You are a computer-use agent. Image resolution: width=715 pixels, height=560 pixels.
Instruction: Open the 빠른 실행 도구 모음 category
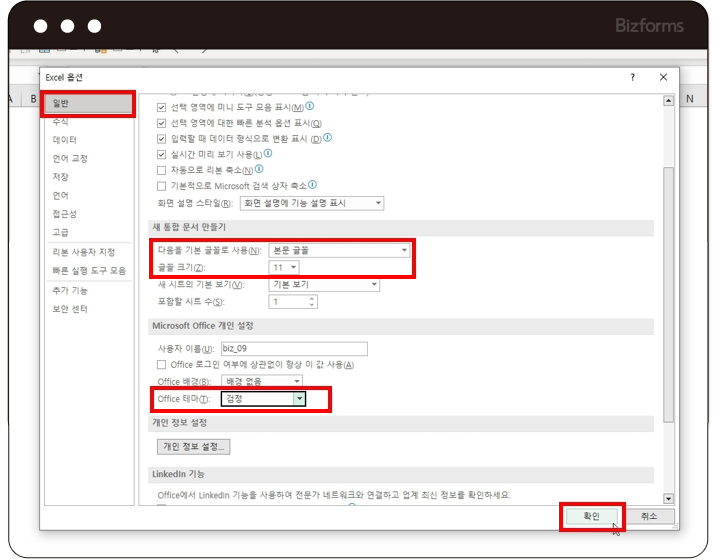coord(89,270)
